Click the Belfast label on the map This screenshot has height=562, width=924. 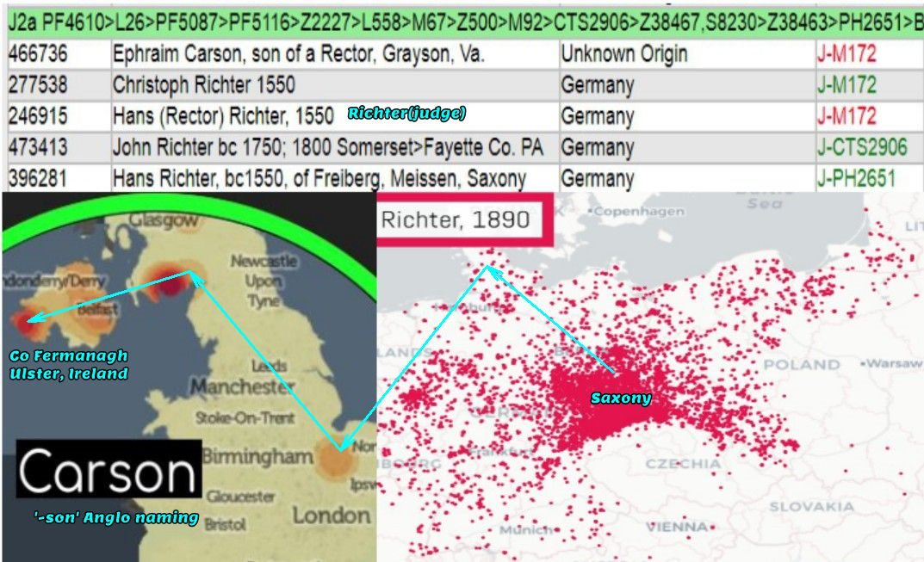[x=98, y=309]
